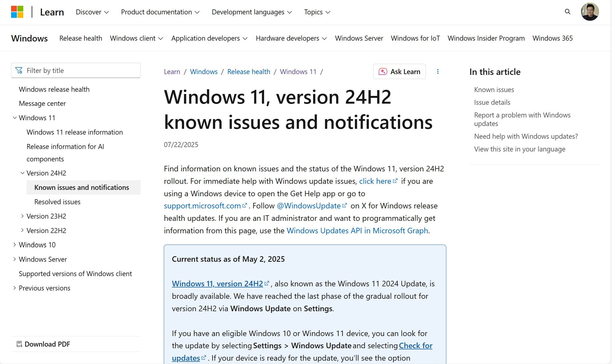Open the Development languages dropdown
The width and height of the screenshot is (612, 364).
252,12
